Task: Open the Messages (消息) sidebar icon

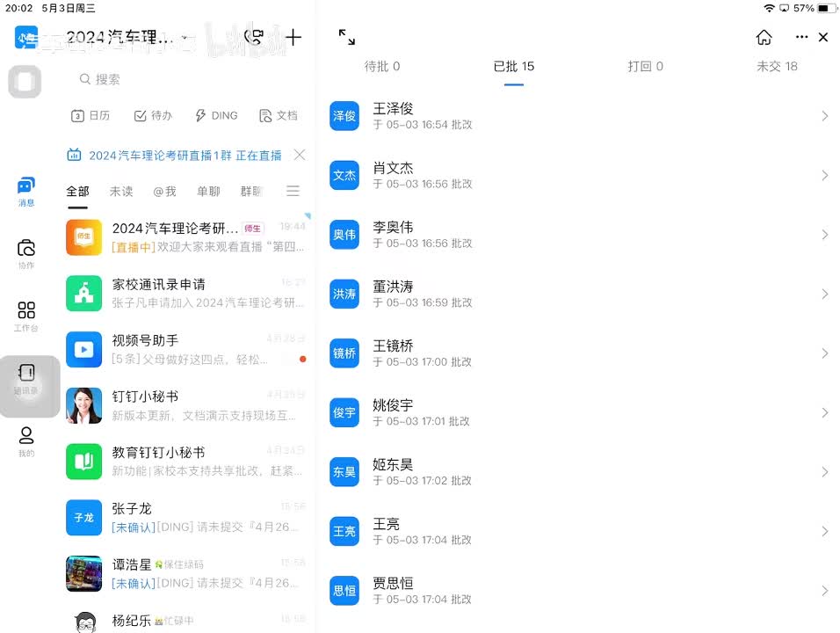Action: click(26, 192)
